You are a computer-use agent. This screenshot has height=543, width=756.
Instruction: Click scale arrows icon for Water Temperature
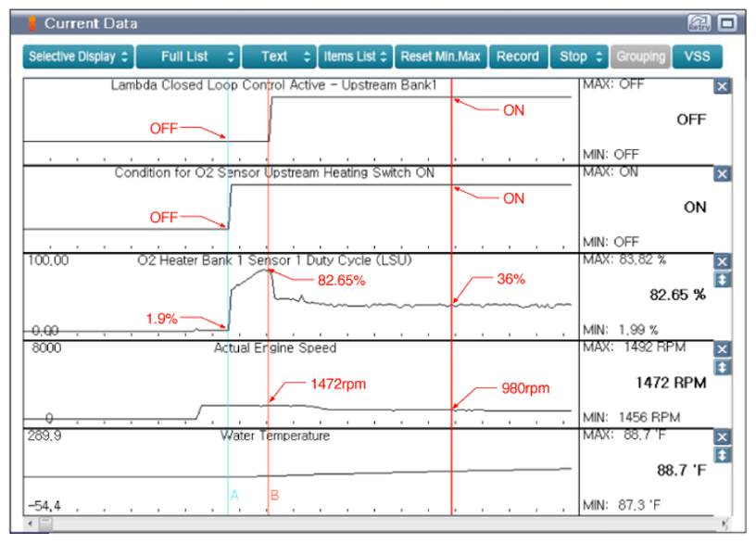click(x=723, y=454)
